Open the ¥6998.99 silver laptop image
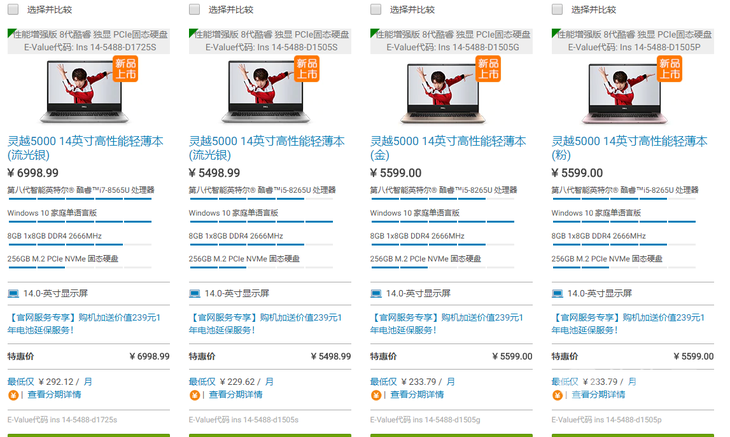Image resolution: width=730 pixels, height=437 pixels. coord(84,92)
